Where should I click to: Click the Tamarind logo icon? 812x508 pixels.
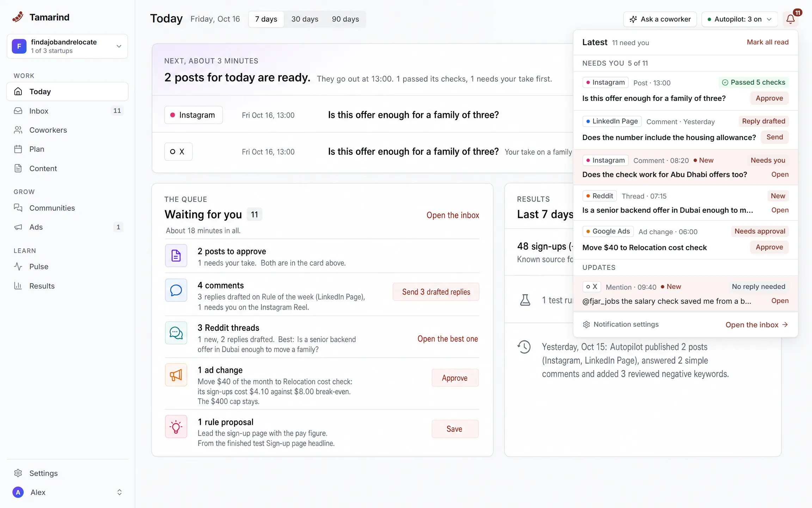[18, 17]
